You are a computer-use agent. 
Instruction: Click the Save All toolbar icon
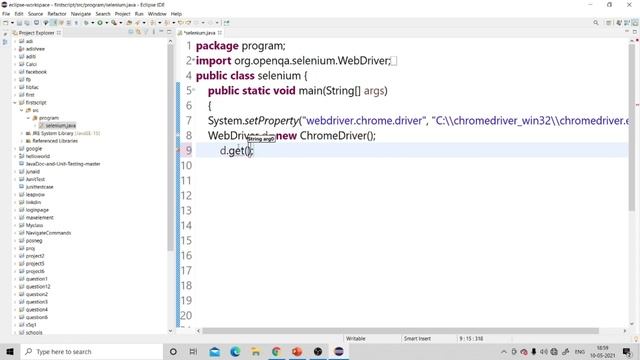coord(27,23)
